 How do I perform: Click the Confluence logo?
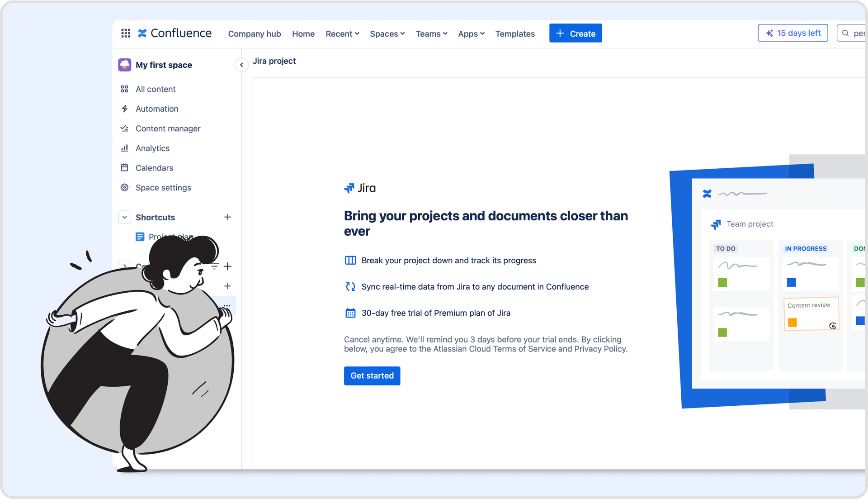click(x=175, y=33)
